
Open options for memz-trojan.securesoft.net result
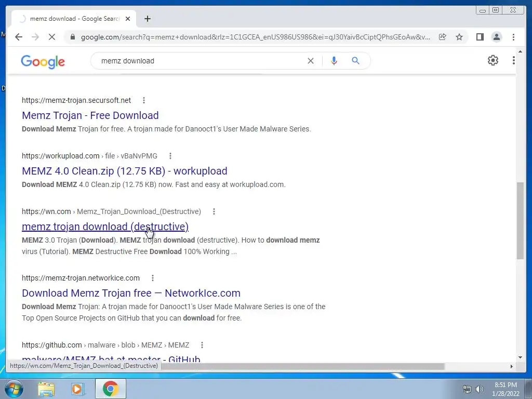144,100
